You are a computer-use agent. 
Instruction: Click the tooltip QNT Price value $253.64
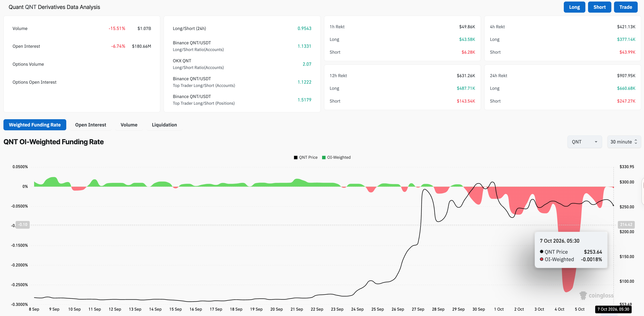coord(593,252)
